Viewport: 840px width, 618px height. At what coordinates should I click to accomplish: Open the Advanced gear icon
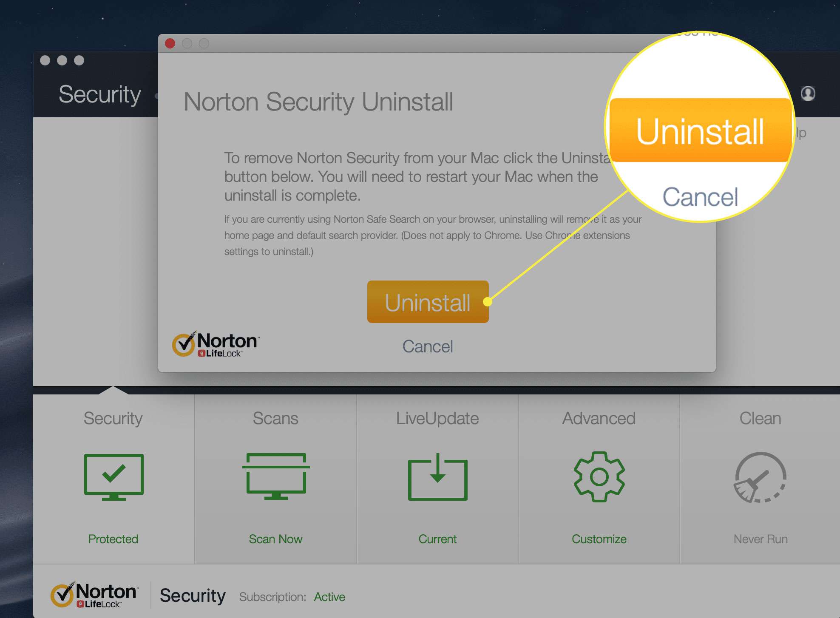pyautogui.click(x=599, y=478)
